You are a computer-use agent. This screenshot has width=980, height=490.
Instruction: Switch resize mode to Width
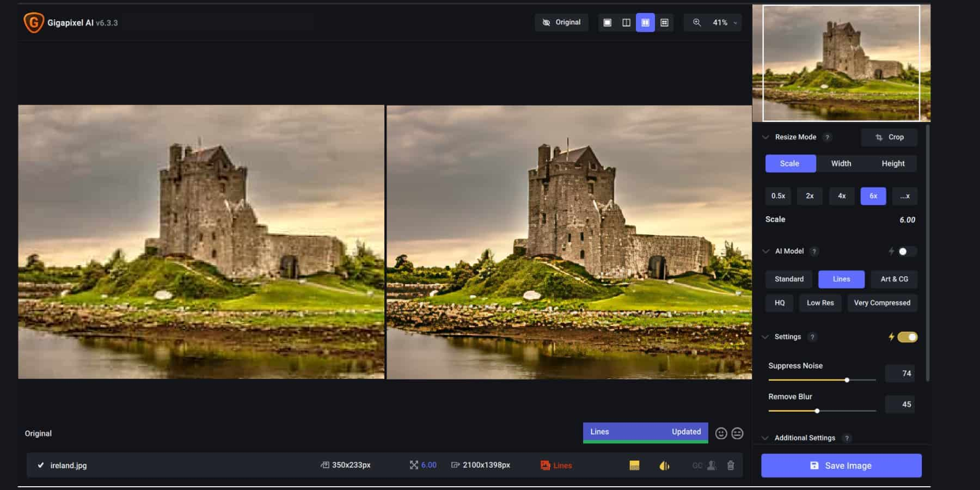tap(841, 163)
